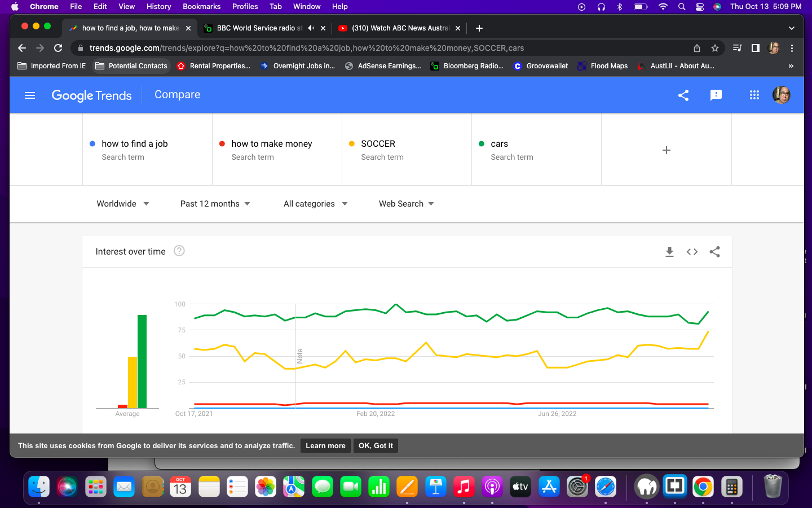This screenshot has height=508, width=812.
Task: Open the Google apps grid
Action: coord(754,95)
